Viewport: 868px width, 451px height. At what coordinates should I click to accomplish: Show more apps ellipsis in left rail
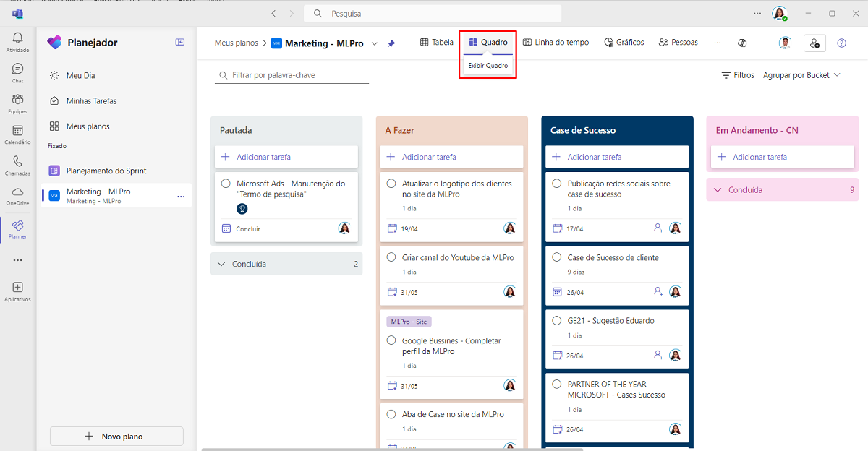[x=17, y=260]
